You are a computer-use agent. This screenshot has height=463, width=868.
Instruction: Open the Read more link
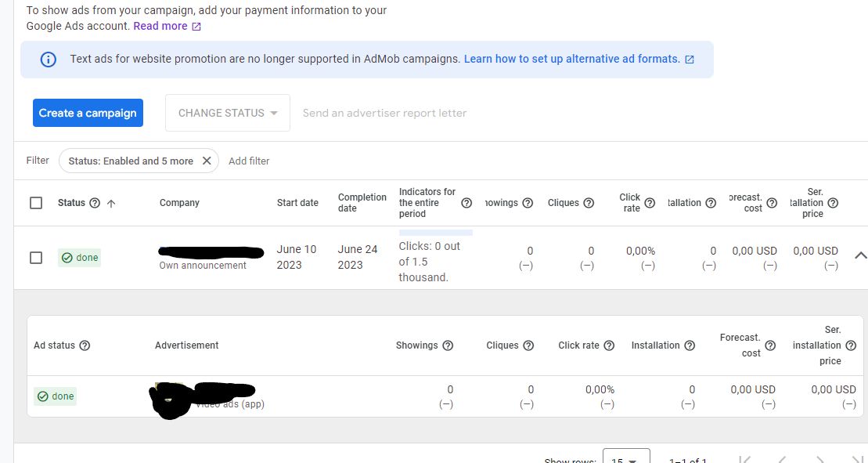click(160, 26)
